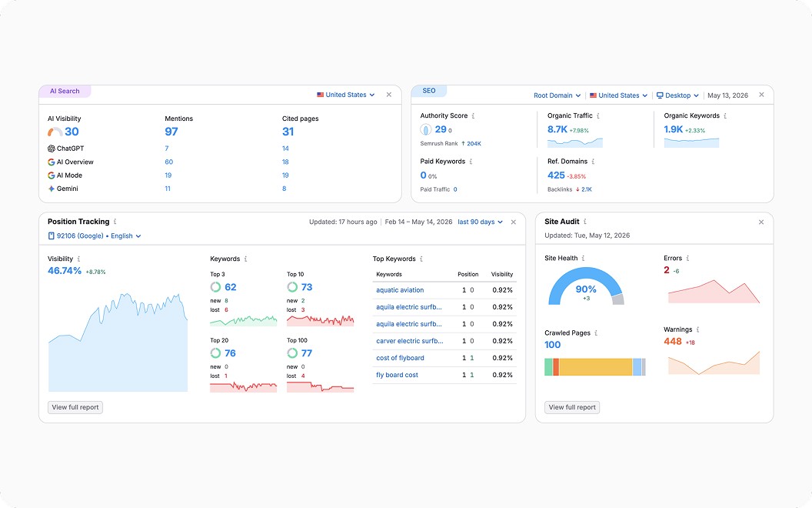Click the Mentions total 97
The image size is (812, 508).
171,132
